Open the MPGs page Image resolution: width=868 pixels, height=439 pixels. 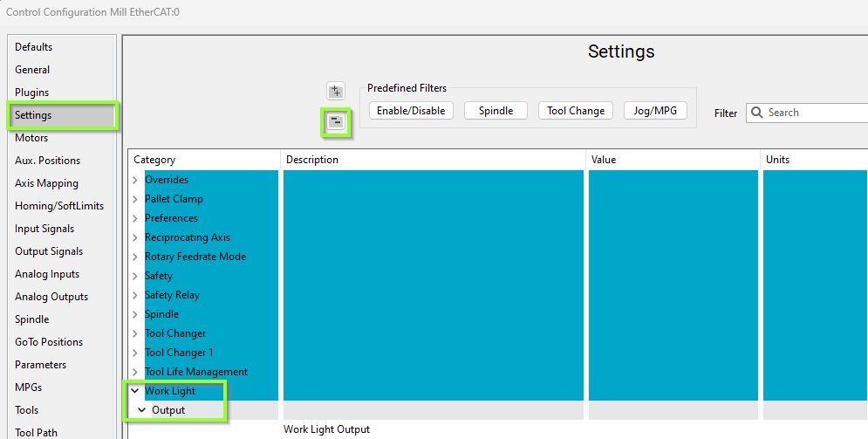tap(28, 388)
